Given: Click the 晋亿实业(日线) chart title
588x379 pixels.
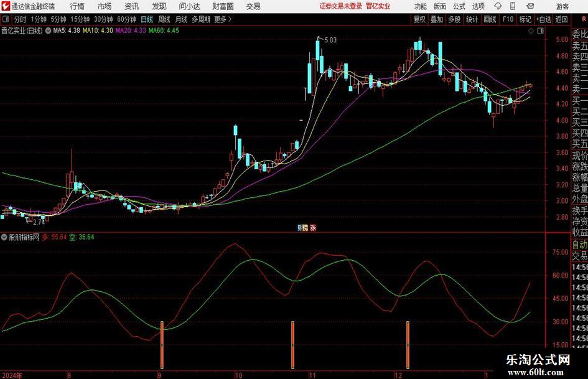Looking at the screenshot, I should point(22,30).
